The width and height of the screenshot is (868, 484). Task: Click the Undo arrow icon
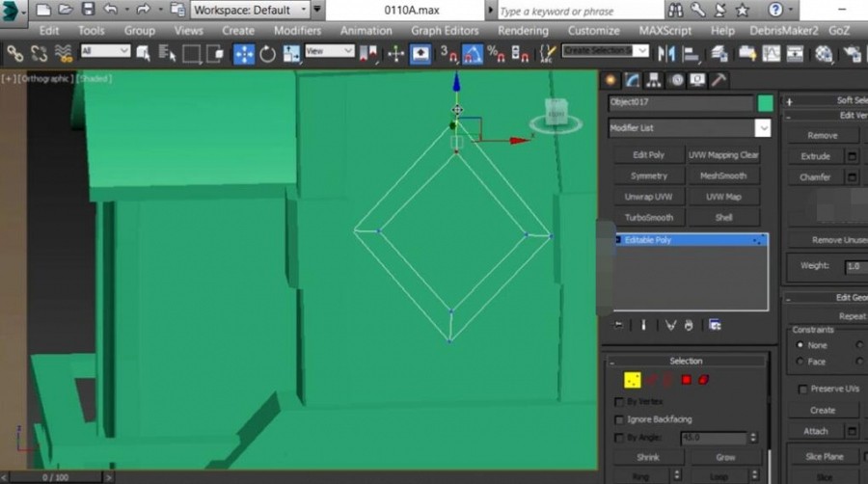111,10
